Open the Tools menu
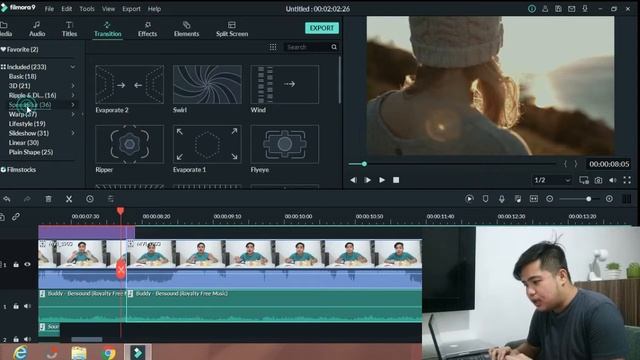Screen dimensions: 640x360 (x=87, y=9)
